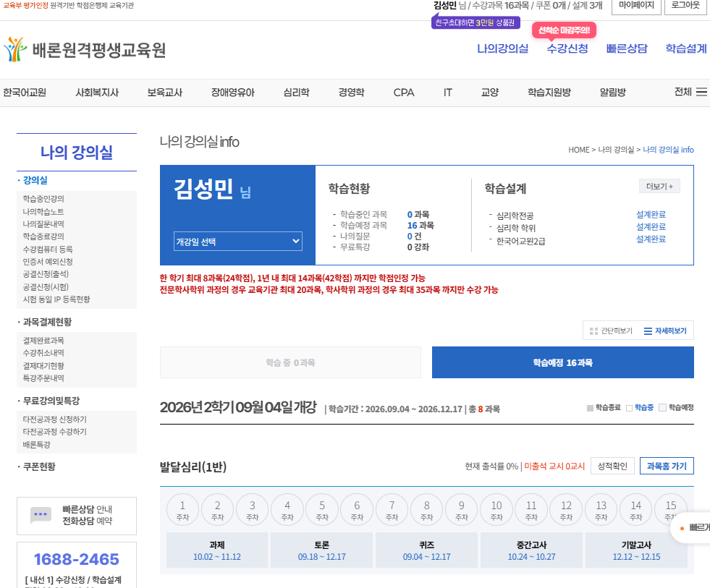Select week 14 주차 circle
The width and height of the screenshot is (710, 588).
[635, 510]
